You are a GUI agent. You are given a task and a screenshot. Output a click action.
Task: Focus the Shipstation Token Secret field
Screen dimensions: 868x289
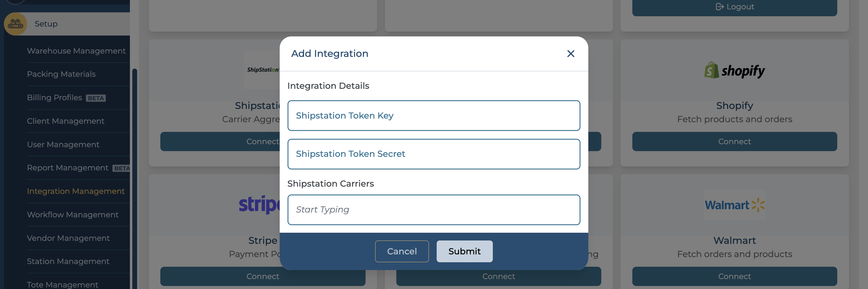434,154
